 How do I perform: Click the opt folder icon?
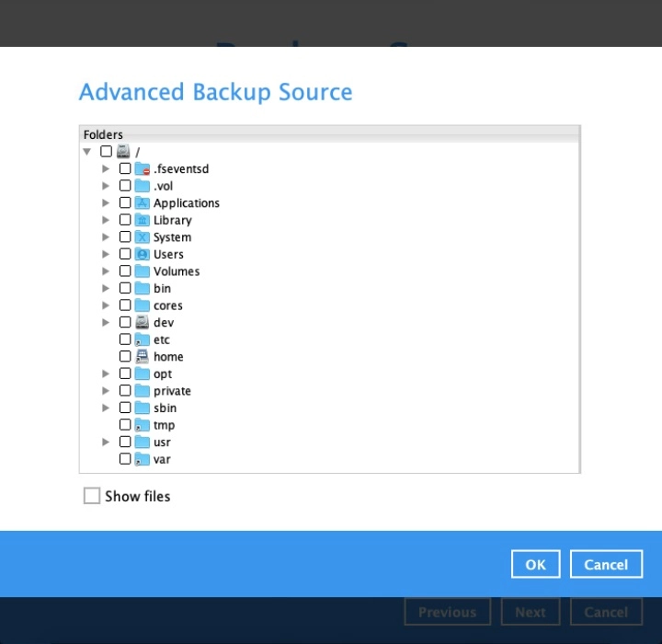click(143, 374)
